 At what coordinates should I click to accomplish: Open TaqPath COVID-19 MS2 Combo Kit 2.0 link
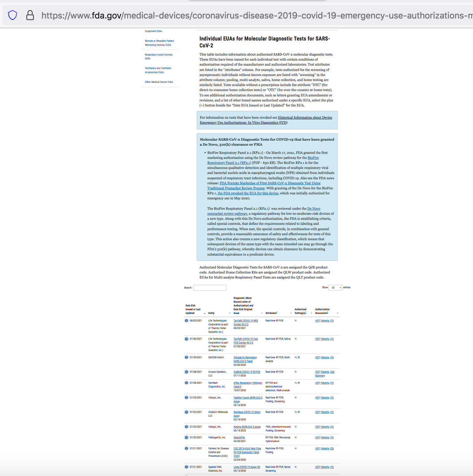(x=246, y=322)
